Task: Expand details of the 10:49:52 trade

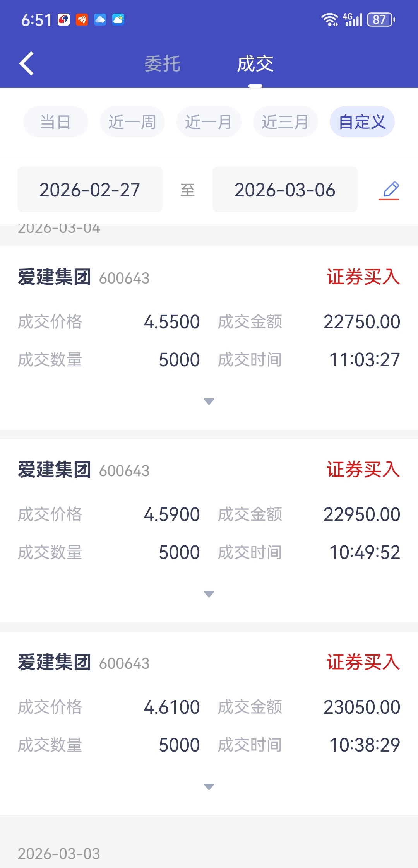Action: (x=209, y=594)
